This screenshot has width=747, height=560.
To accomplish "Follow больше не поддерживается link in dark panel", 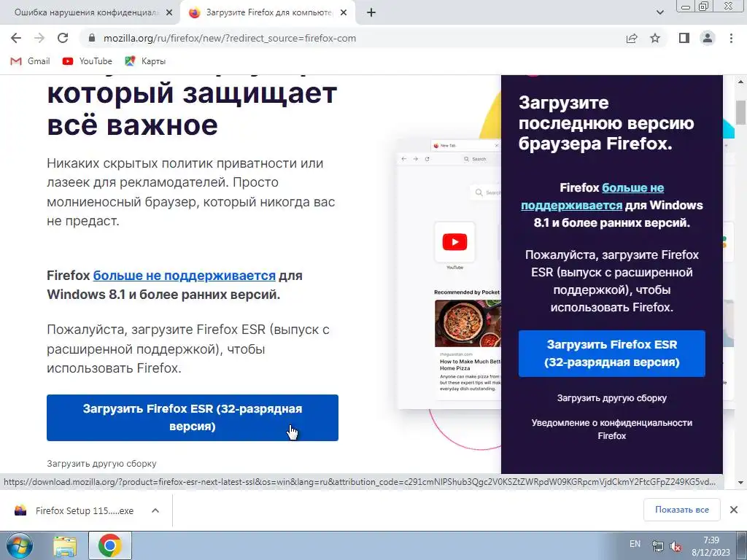I will 592,196.
